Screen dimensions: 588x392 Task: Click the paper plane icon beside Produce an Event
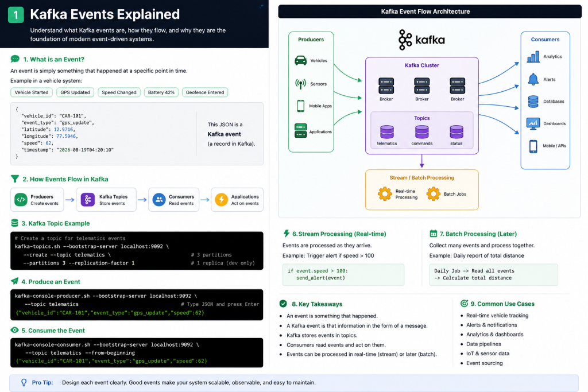coord(14,281)
